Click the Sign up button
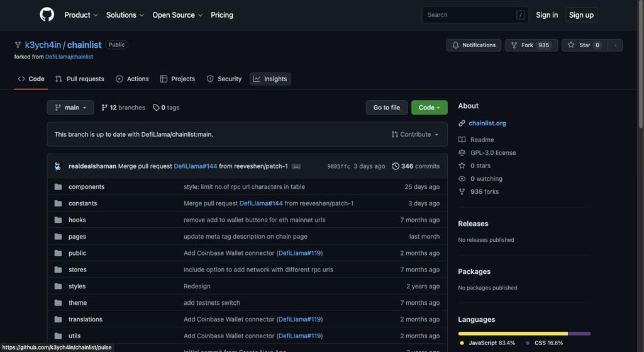 click(x=581, y=15)
